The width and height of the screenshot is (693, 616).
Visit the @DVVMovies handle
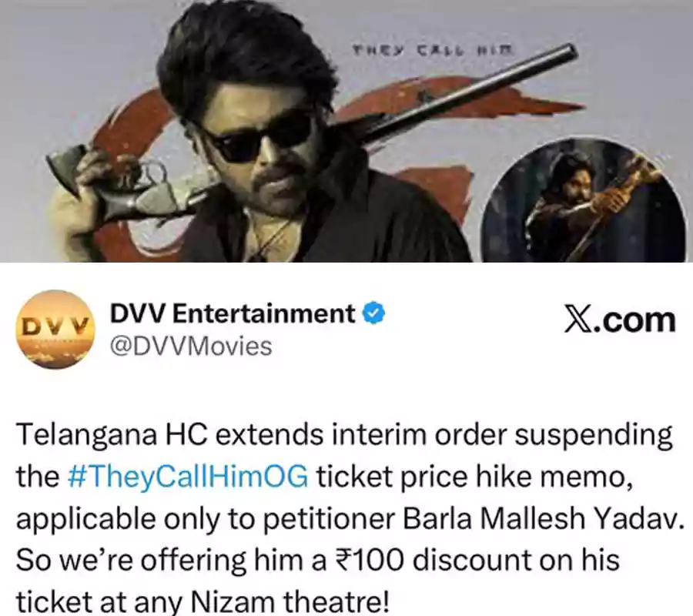(x=190, y=346)
